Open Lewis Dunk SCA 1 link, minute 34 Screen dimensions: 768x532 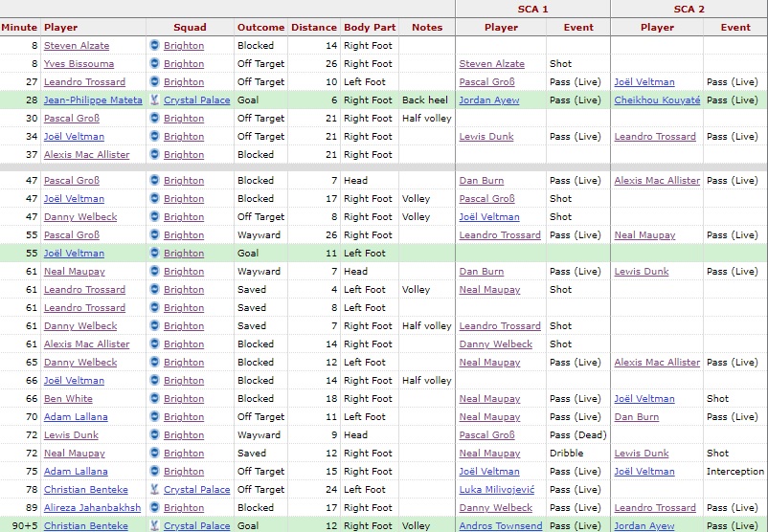coord(486,137)
